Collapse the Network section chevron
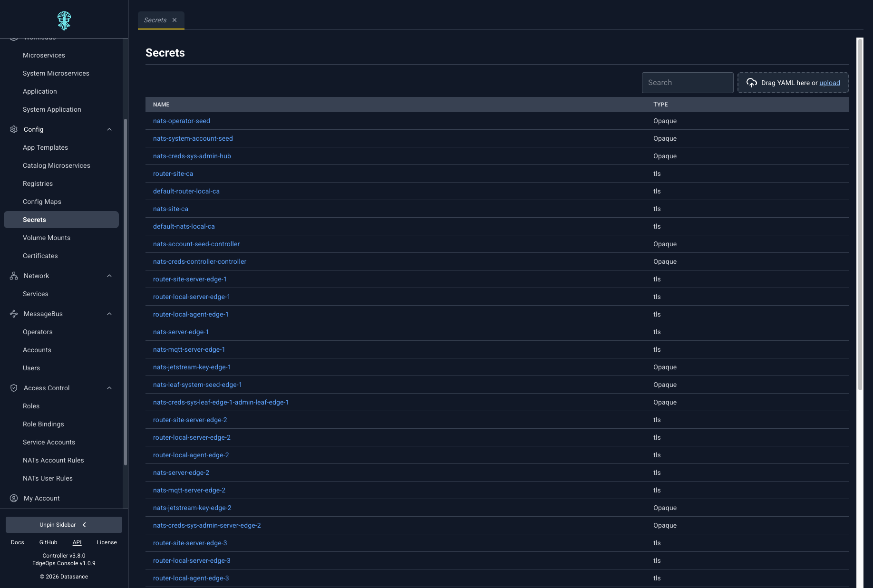873x588 pixels. click(109, 276)
